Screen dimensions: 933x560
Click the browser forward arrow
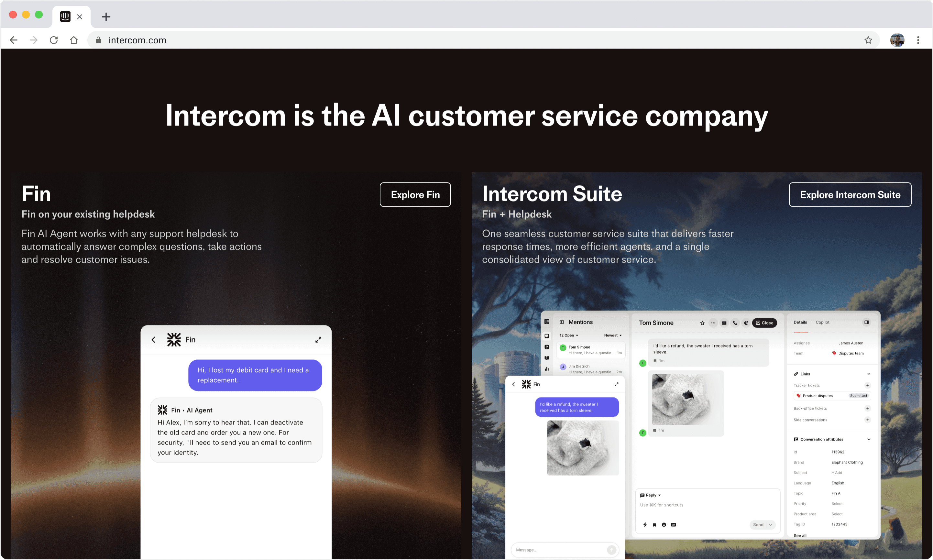tap(34, 40)
